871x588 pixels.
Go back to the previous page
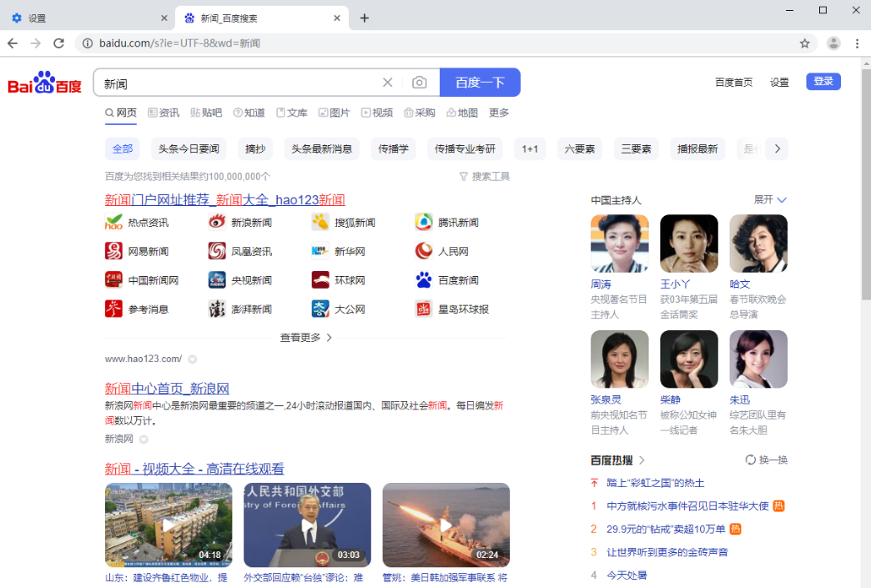[x=13, y=43]
